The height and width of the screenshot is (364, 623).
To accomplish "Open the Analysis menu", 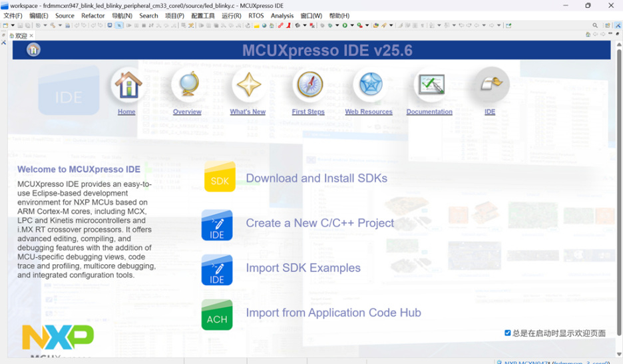I will [282, 15].
